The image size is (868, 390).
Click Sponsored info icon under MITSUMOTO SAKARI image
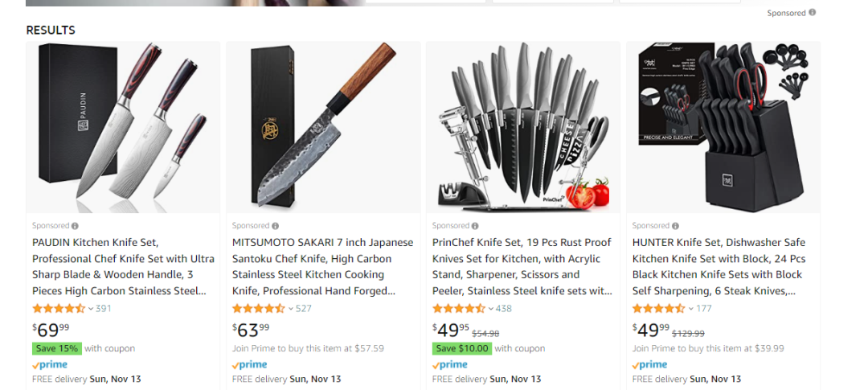pyautogui.click(x=275, y=226)
